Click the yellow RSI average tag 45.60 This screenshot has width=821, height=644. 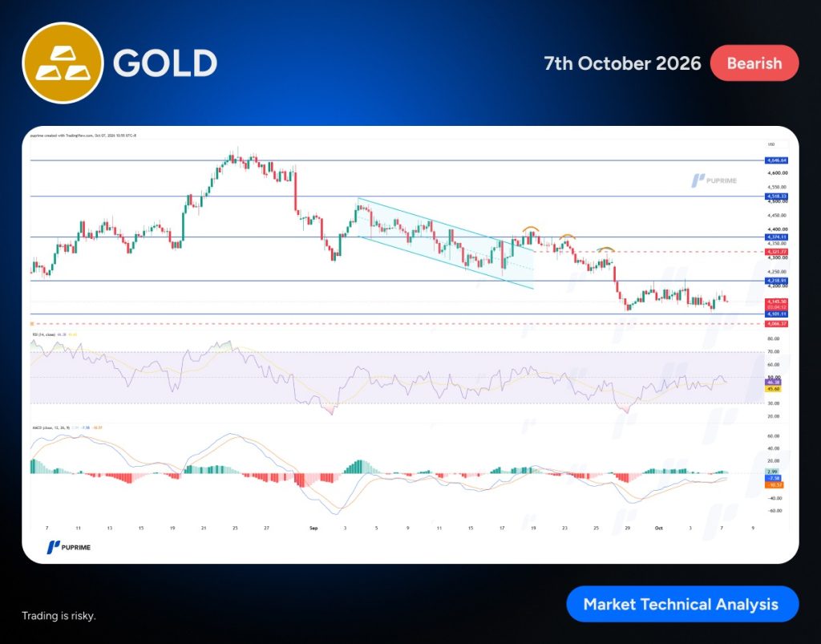coord(774,389)
